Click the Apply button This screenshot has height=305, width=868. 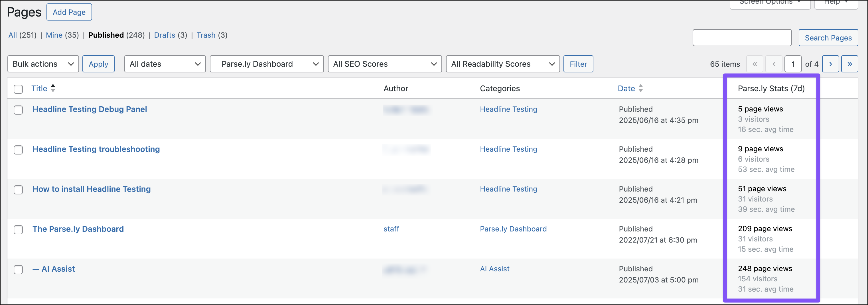(x=98, y=64)
